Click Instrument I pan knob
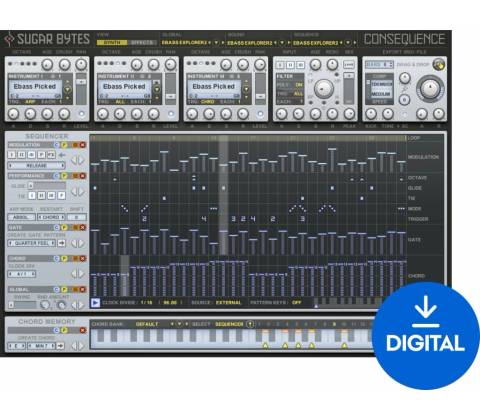Image resolution: width=480 pixels, height=420 pixels. 81,64
